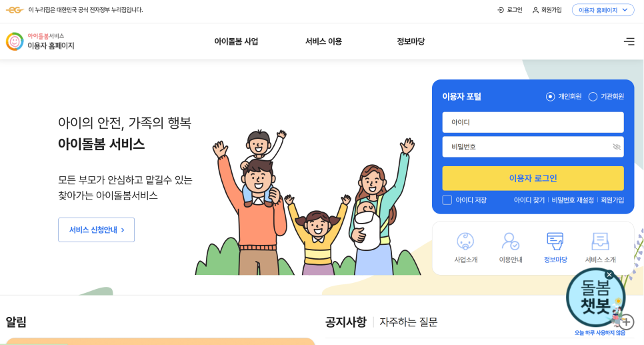The height and width of the screenshot is (345, 644).
Task: Click inside the 아이디 input field
Action: tap(533, 122)
